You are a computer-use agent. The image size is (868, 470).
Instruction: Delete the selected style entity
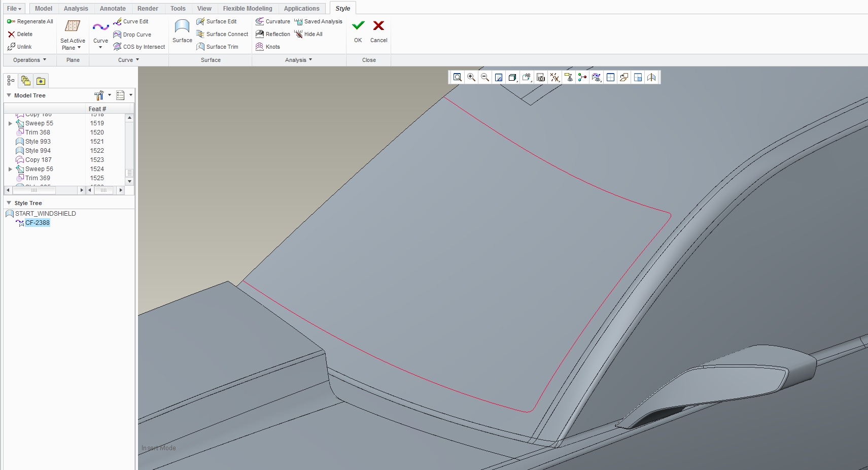[x=20, y=34]
